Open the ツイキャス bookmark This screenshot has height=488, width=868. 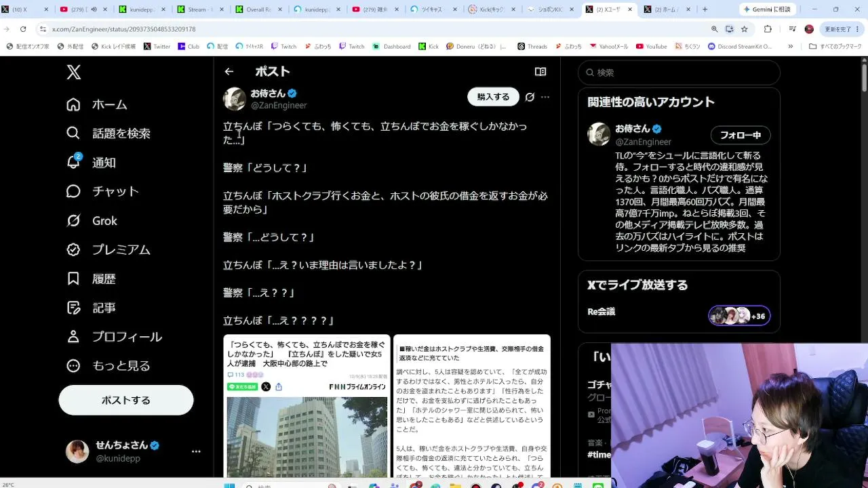point(250,47)
